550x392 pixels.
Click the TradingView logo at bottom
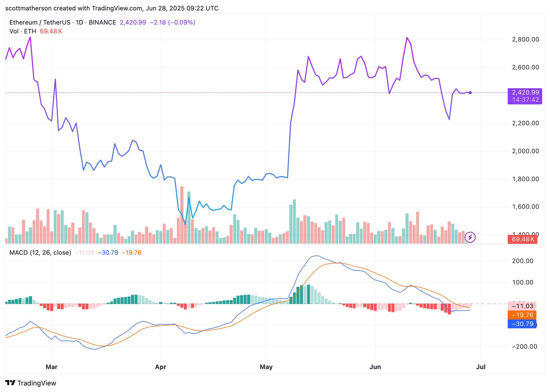[x=31, y=383]
